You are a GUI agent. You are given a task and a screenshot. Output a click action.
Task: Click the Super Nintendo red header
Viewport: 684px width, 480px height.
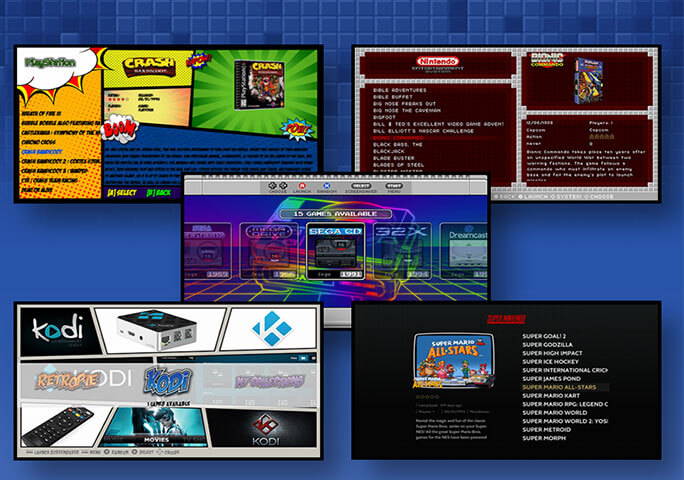pos(506,319)
